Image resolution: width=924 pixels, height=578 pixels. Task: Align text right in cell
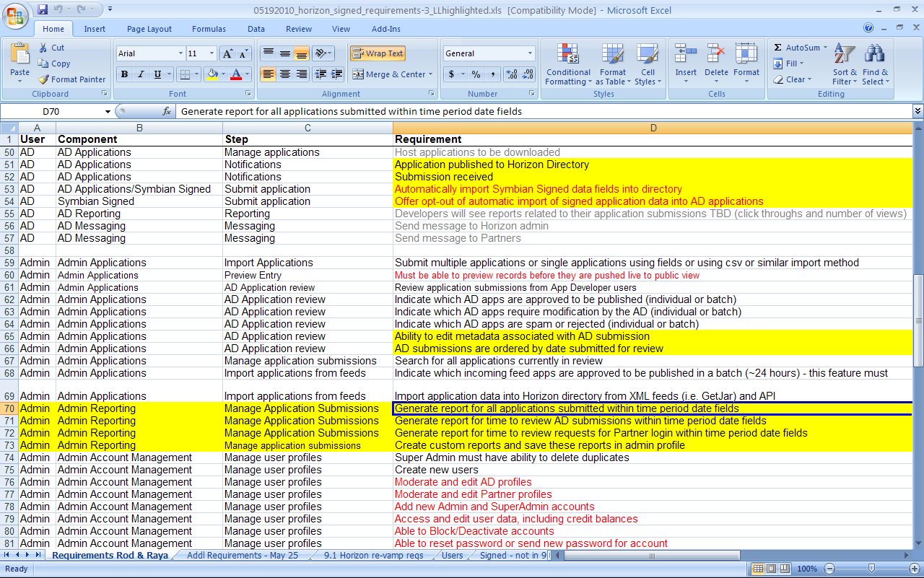point(301,74)
